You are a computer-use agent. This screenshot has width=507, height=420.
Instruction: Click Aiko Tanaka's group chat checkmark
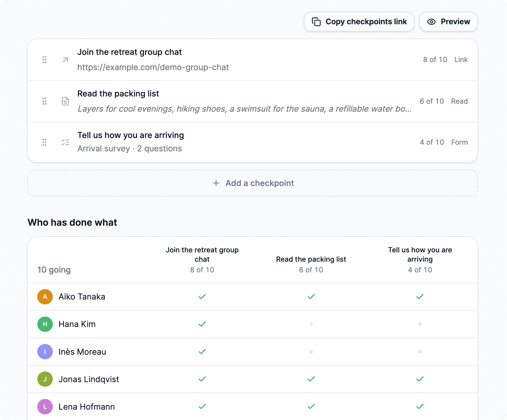[202, 297]
